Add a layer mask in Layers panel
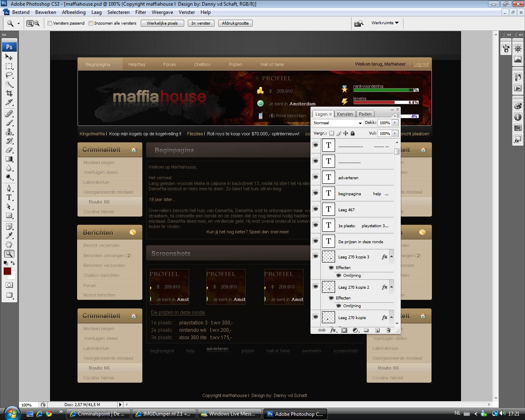 pyautogui.click(x=344, y=330)
